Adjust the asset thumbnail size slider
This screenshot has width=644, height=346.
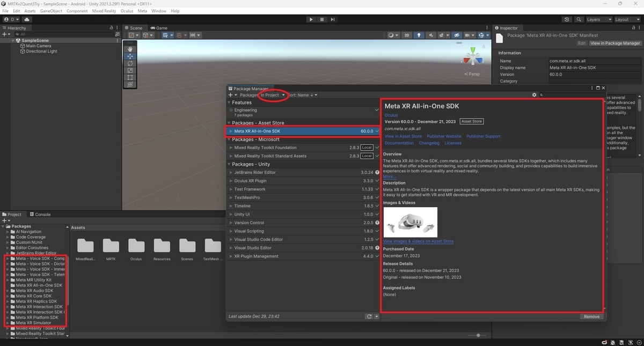coord(478,335)
